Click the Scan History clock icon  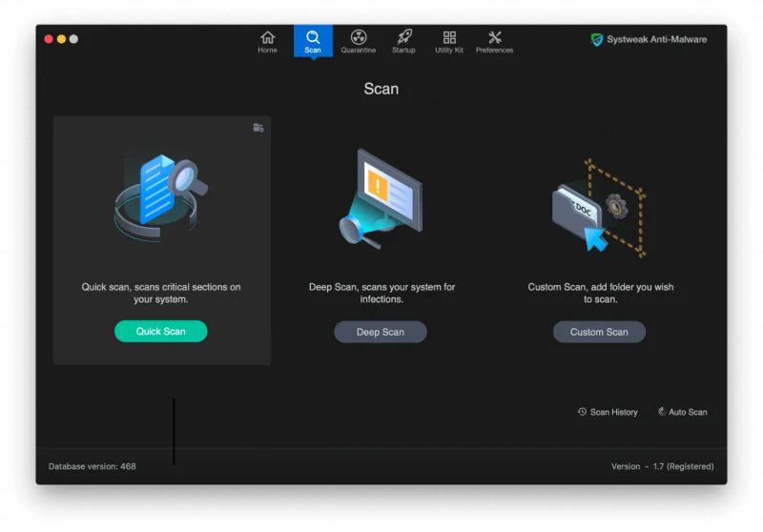[x=582, y=412]
